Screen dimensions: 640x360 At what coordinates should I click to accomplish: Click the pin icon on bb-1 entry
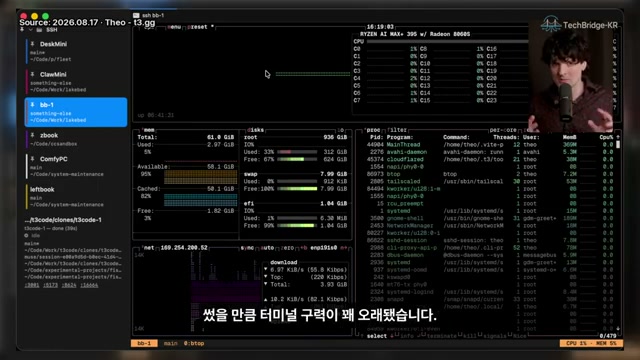coord(32,105)
